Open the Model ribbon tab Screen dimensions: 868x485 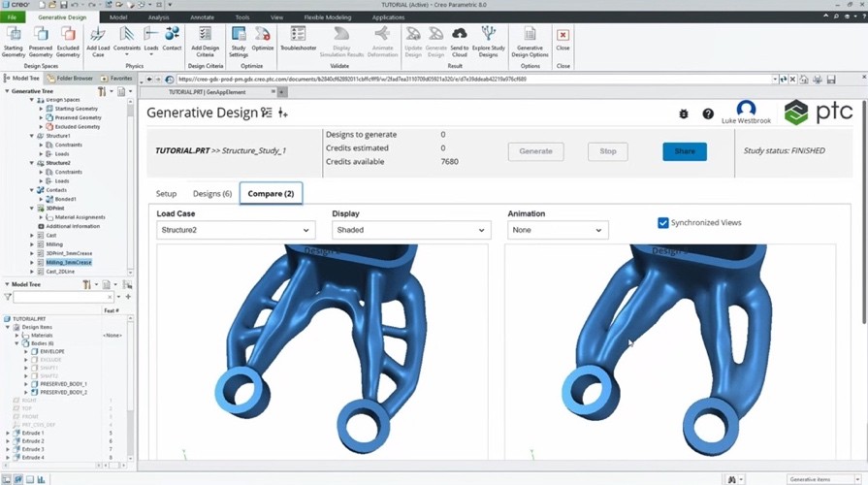coord(118,17)
